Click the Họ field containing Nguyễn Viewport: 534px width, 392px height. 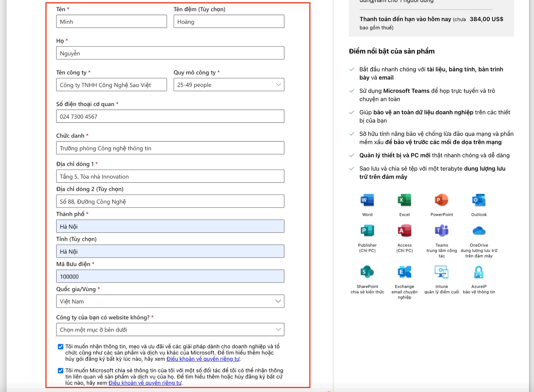pos(170,53)
